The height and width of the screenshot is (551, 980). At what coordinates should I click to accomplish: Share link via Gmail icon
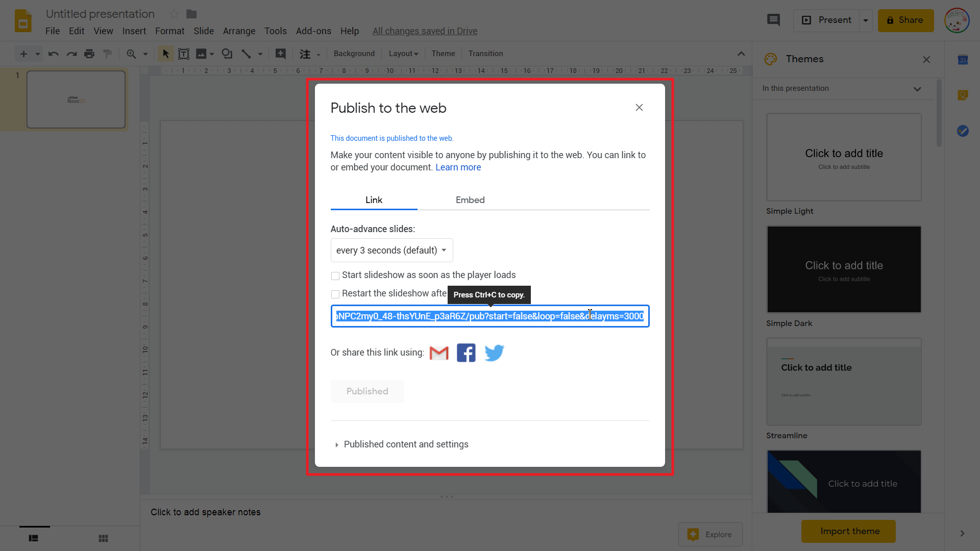pyautogui.click(x=439, y=353)
